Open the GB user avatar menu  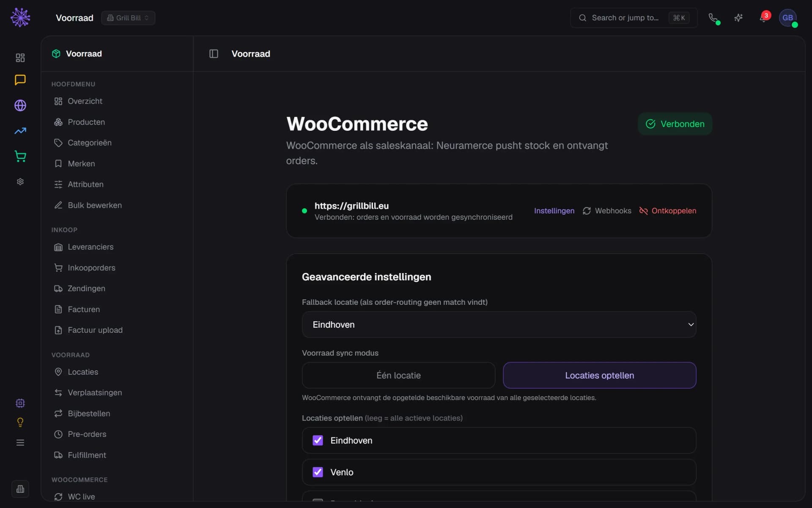tap(788, 18)
